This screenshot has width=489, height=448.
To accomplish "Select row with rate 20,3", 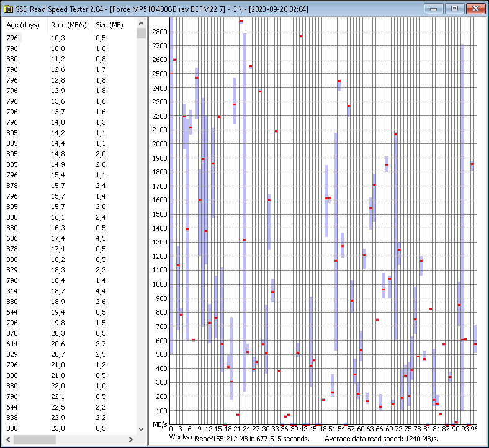I will pos(70,333).
